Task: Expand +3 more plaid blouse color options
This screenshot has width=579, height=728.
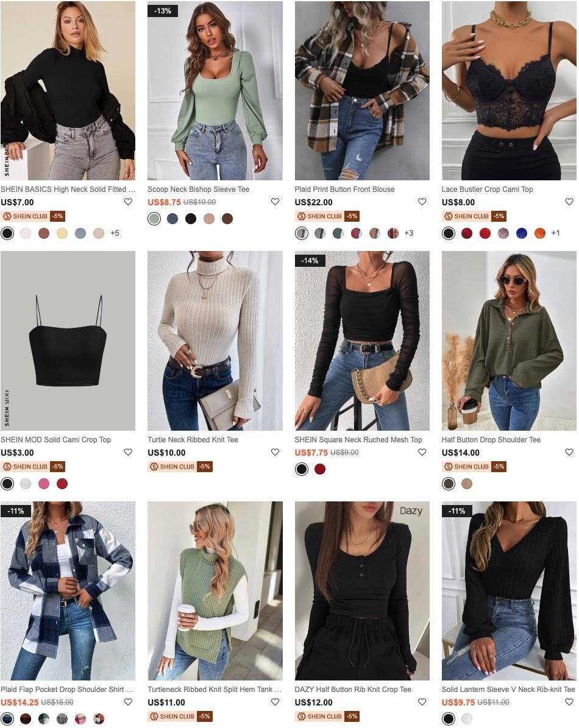Action: [x=408, y=233]
